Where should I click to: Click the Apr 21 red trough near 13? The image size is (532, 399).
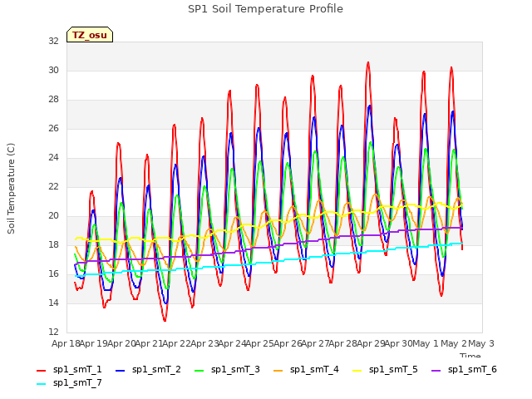[x=165, y=319]
